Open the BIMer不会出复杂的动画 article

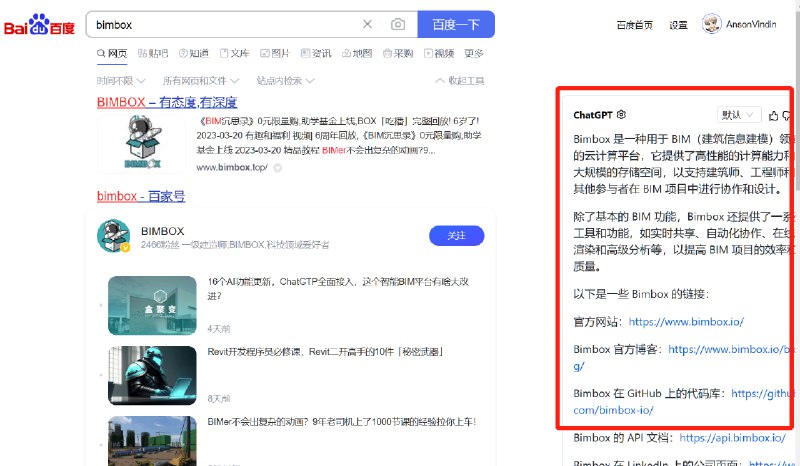click(x=341, y=422)
